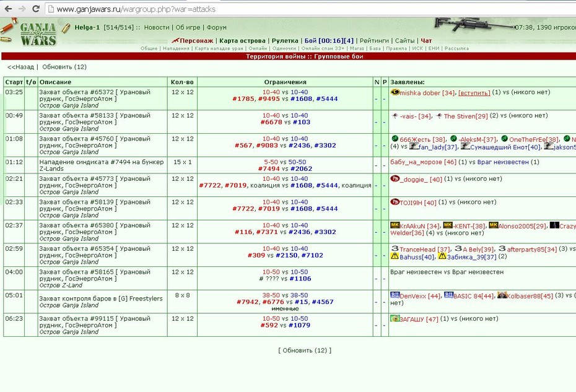Open the Рейтинги menu item
This screenshot has height=392, width=576.
[374, 41]
